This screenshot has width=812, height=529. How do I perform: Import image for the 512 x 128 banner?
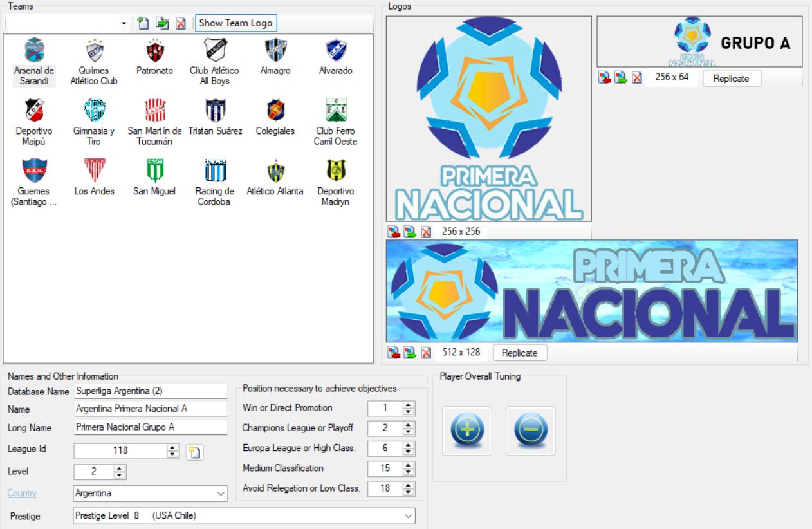394,353
